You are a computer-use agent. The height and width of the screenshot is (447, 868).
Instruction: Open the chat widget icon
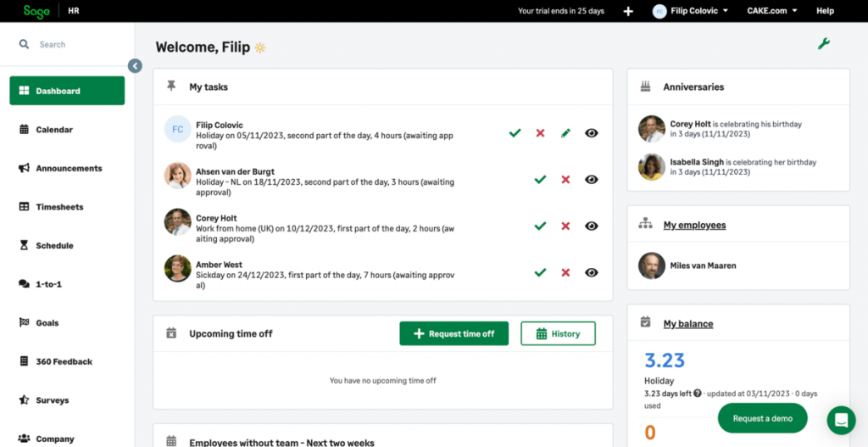[x=842, y=421]
